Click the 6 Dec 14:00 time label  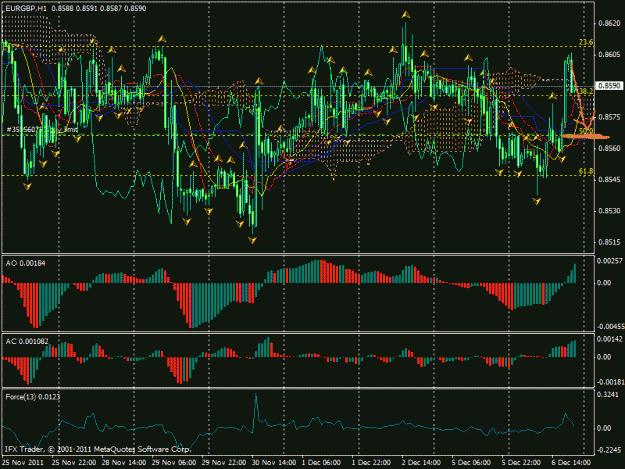pos(571,463)
